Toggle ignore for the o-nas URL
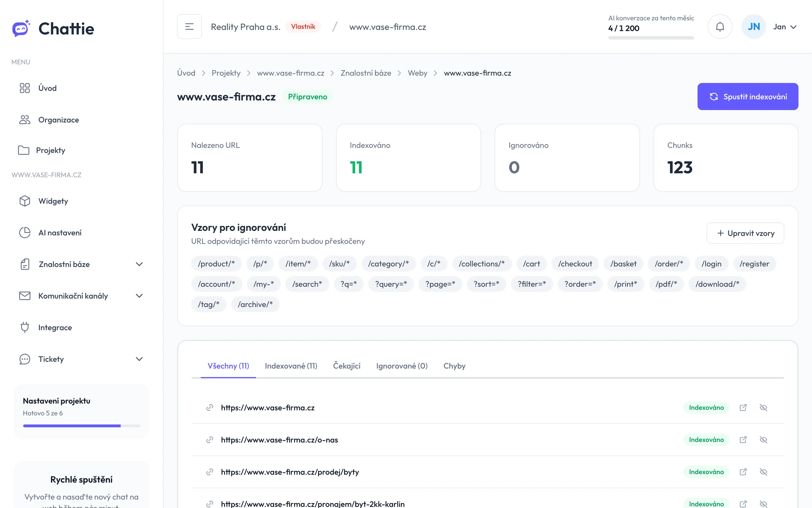This screenshot has width=812, height=508. coord(763,439)
